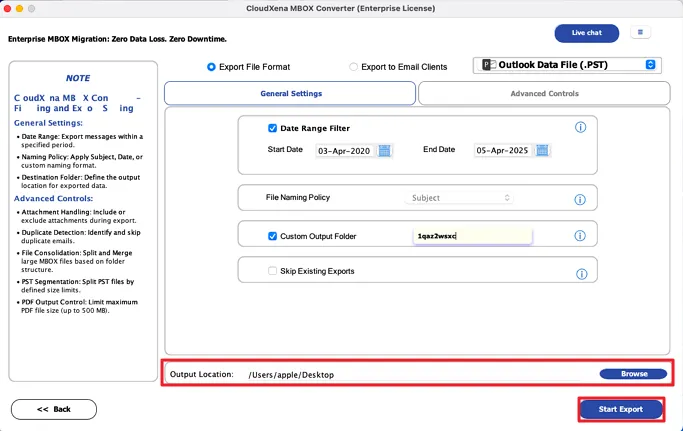Click the General Settings heading in notes

[48, 123]
